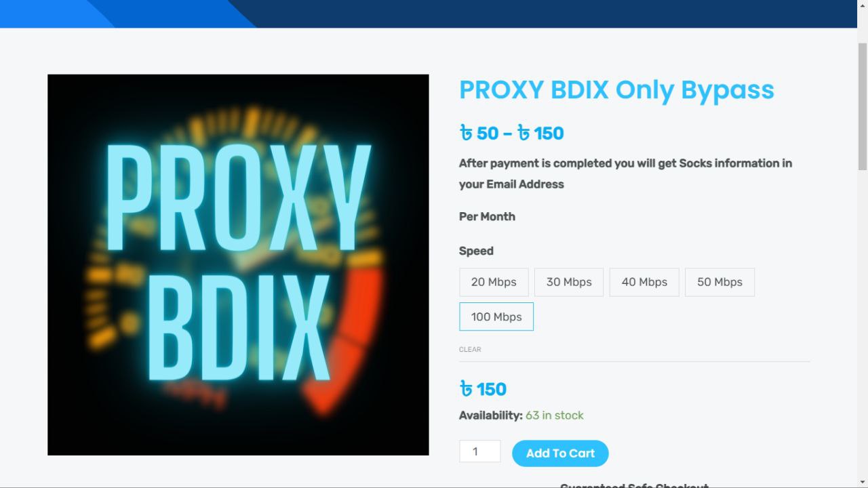The width and height of the screenshot is (868, 488).
Task: Click the Guaranteed Safe Checkout heading
Action: coord(634,485)
